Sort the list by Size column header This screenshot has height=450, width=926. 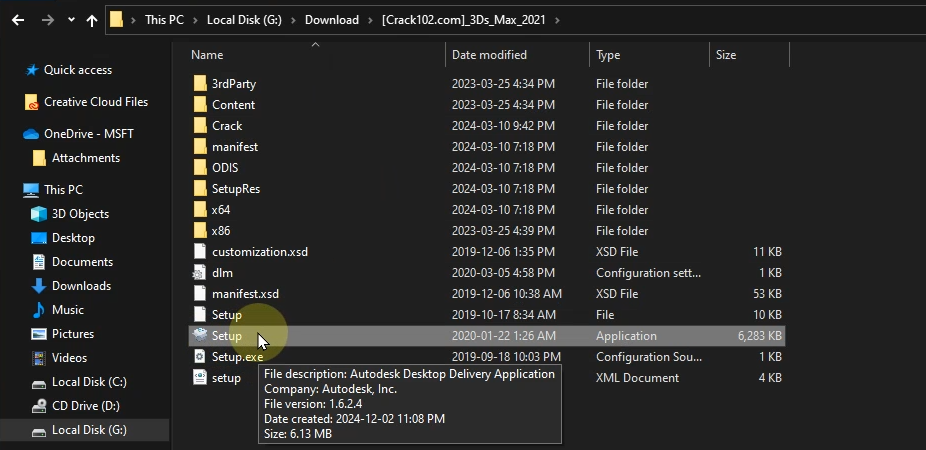(726, 55)
